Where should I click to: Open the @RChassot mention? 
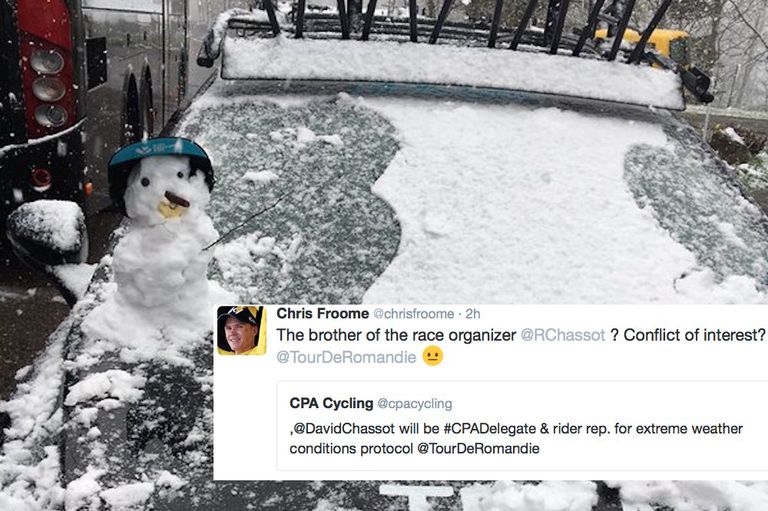pos(563,335)
